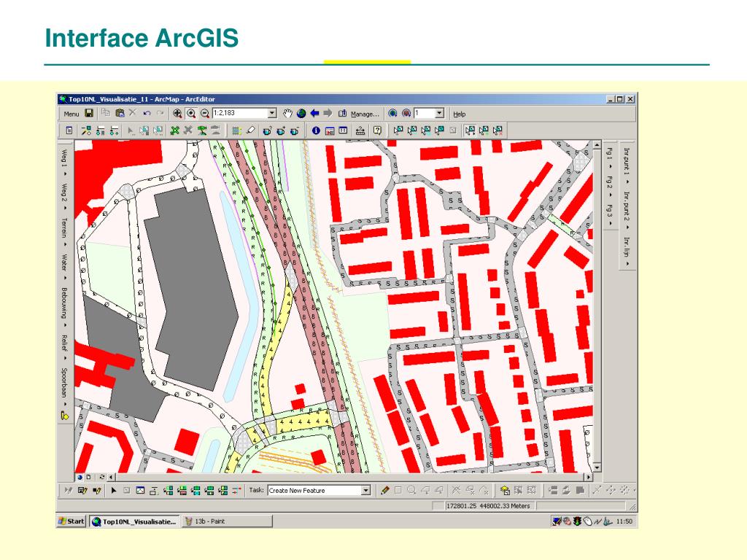Go back to previous extent arrow
747x560 pixels.
[x=314, y=113]
